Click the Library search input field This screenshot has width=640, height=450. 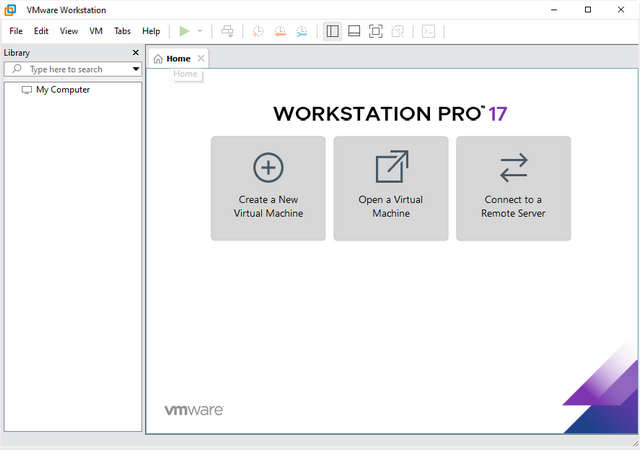70,69
